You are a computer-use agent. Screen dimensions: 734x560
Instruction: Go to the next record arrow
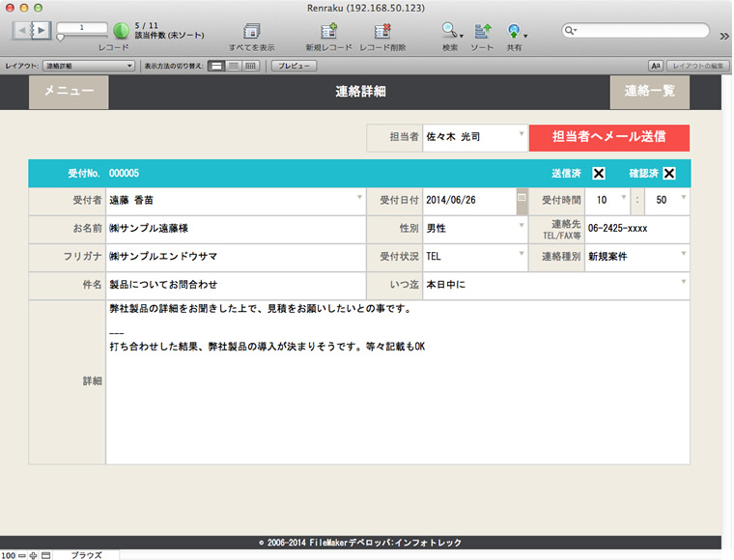coord(42,31)
